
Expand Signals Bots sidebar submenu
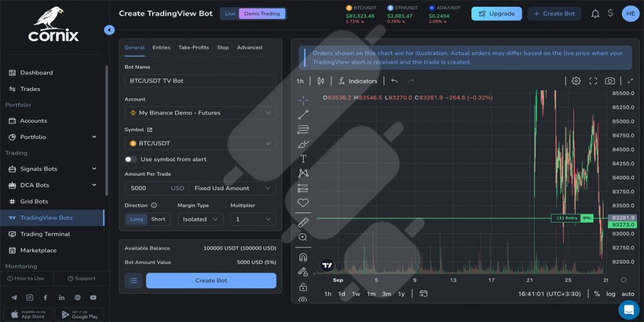click(x=94, y=169)
